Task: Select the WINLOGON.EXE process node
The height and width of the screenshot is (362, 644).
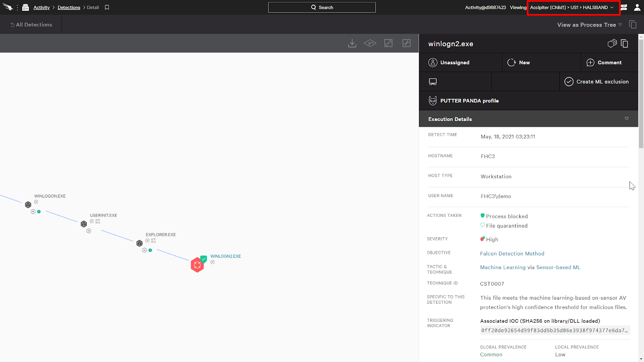Action: [x=28, y=205]
